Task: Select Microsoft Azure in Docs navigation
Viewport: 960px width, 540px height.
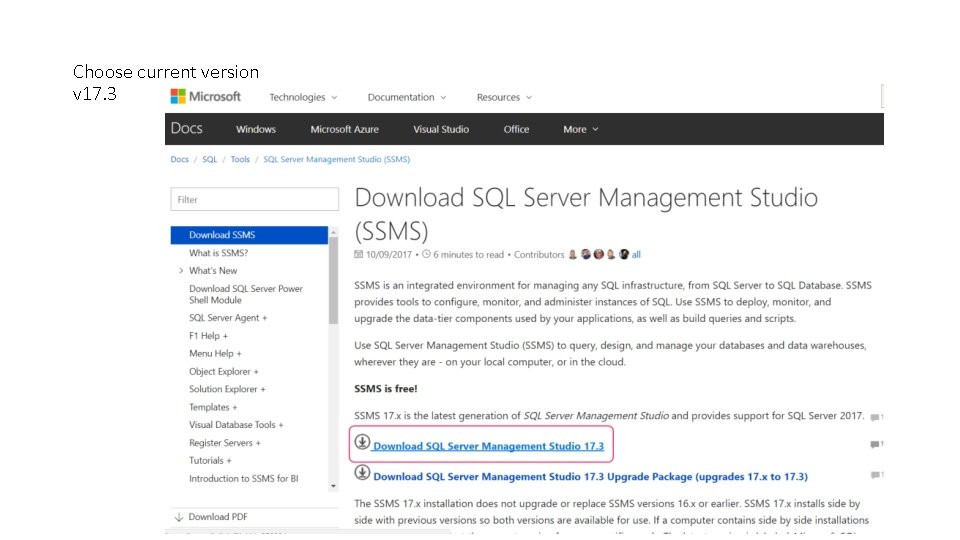Action: click(344, 129)
